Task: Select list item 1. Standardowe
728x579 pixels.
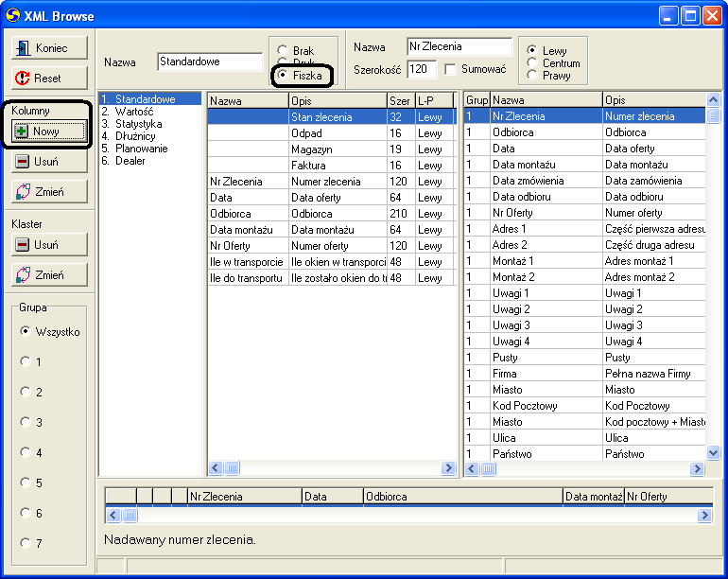Action: [150, 99]
